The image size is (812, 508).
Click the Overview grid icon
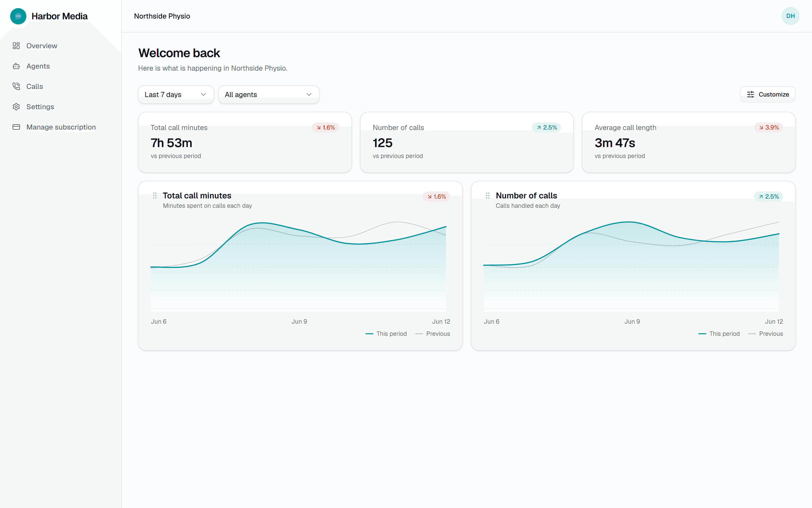[x=16, y=46]
